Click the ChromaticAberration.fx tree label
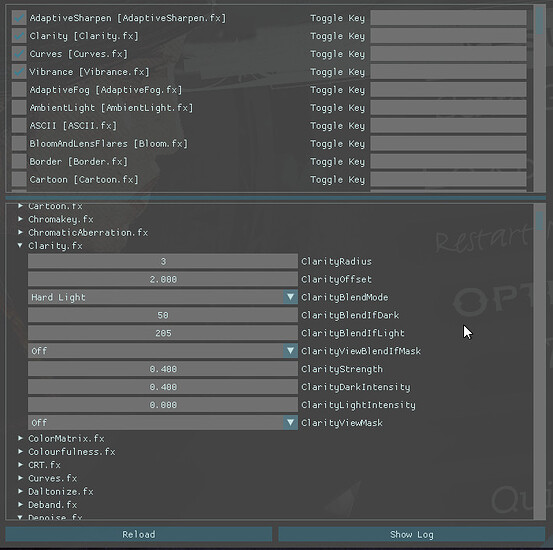Image resolution: width=553 pixels, height=550 pixels. point(88,232)
